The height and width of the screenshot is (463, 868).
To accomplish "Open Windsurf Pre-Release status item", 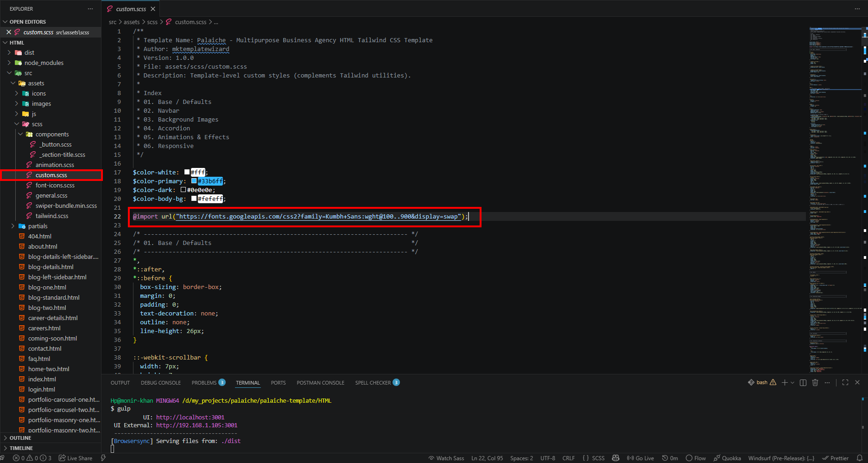I will (x=781, y=458).
